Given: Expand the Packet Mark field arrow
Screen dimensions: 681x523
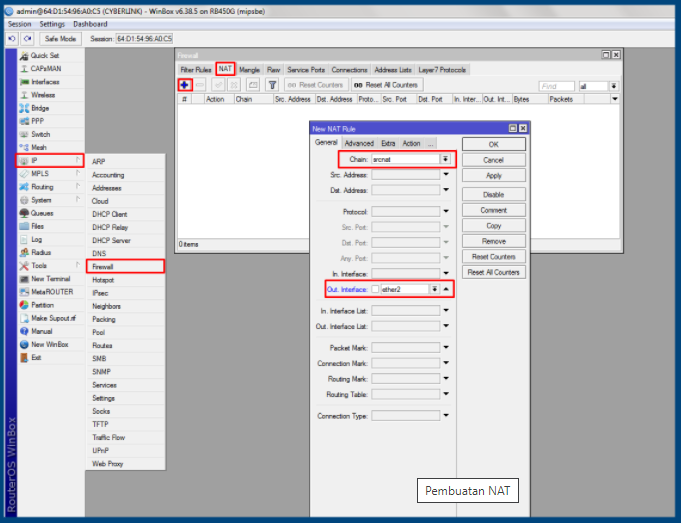Looking at the screenshot, I should click(446, 348).
